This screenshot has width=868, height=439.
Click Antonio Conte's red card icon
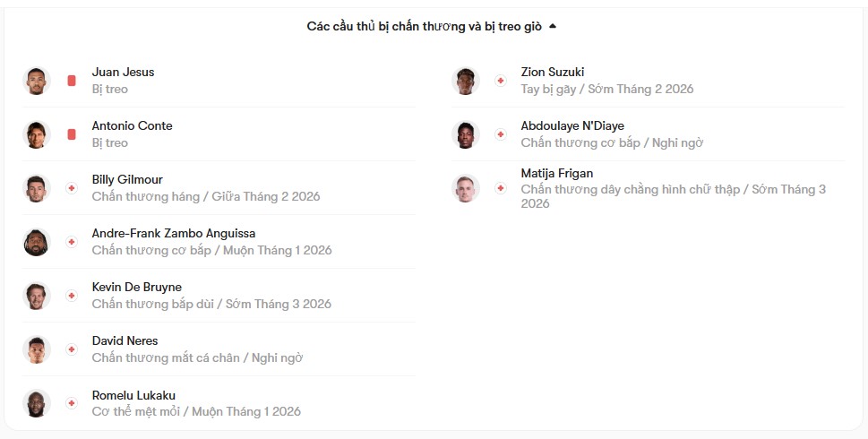point(72,134)
